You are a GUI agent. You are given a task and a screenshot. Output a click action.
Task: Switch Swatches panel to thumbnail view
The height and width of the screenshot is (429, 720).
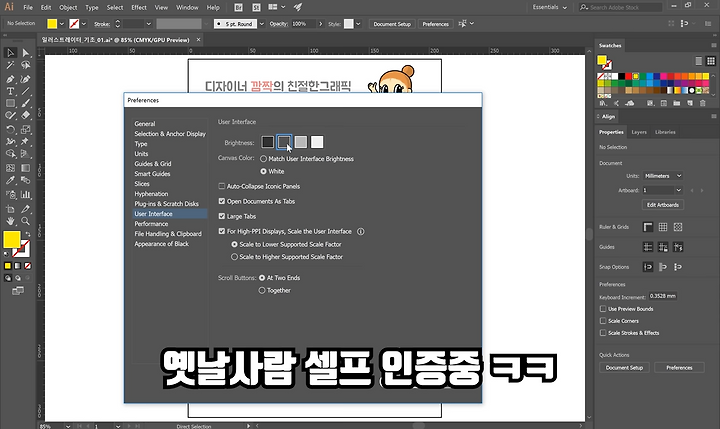coord(711,61)
